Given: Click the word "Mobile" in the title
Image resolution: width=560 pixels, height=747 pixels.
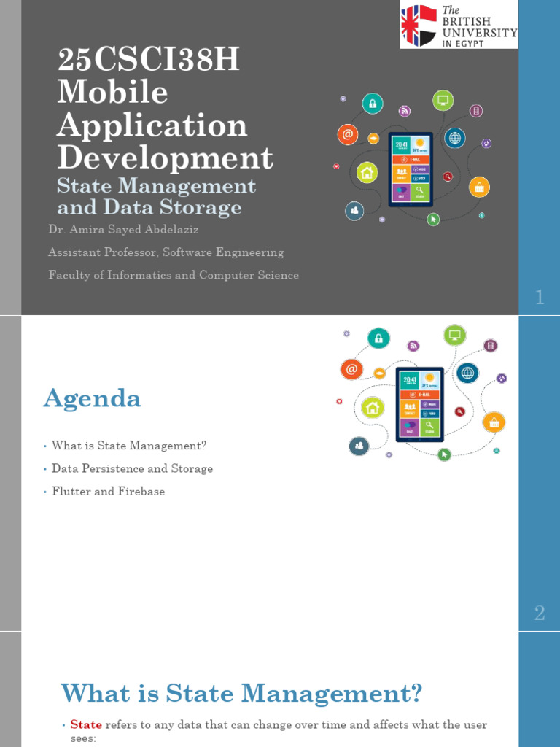Looking at the screenshot, I should pyautogui.click(x=112, y=91).
